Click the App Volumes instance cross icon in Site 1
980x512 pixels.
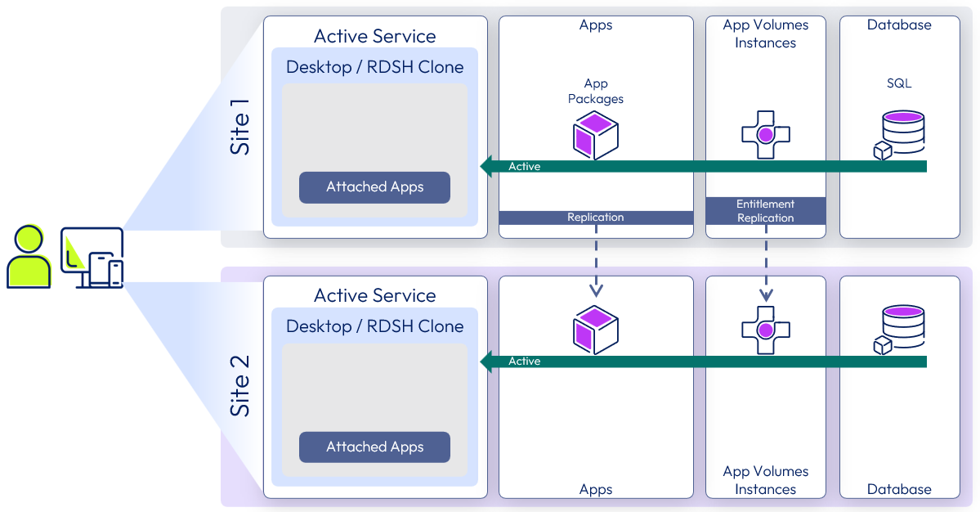pos(765,135)
